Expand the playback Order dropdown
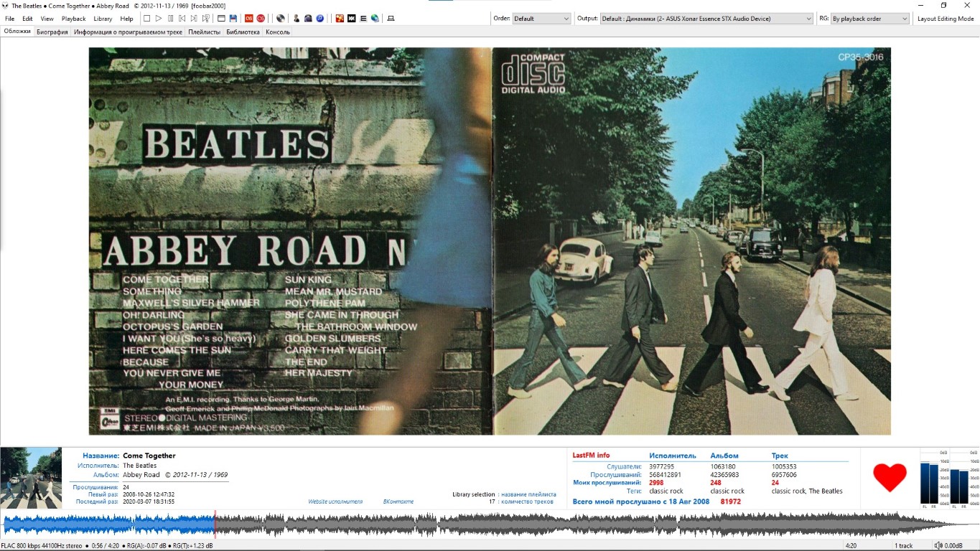This screenshot has height=551, width=980. pyautogui.click(x=541, y=19)
